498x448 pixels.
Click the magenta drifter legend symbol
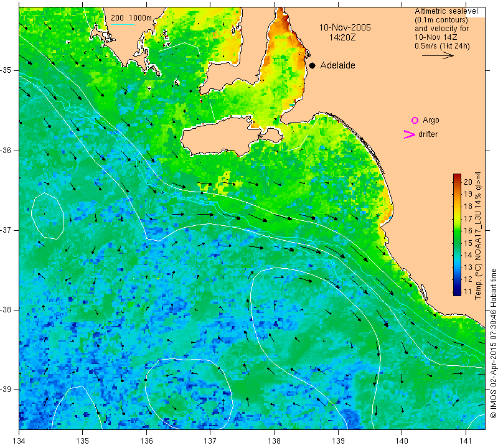pyautogui.click(x=410, y=134)
